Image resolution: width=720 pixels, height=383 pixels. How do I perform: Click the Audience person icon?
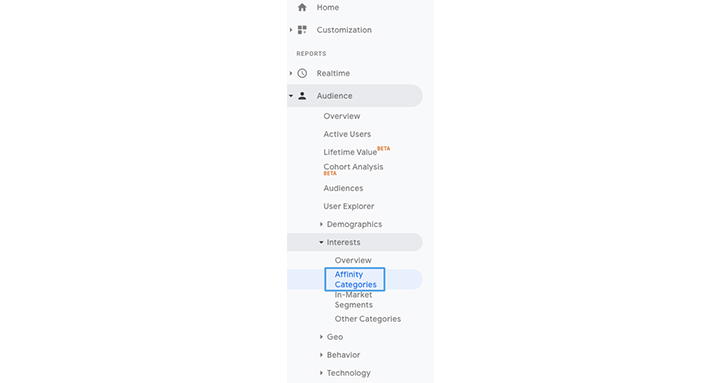[x=302, y=96]
